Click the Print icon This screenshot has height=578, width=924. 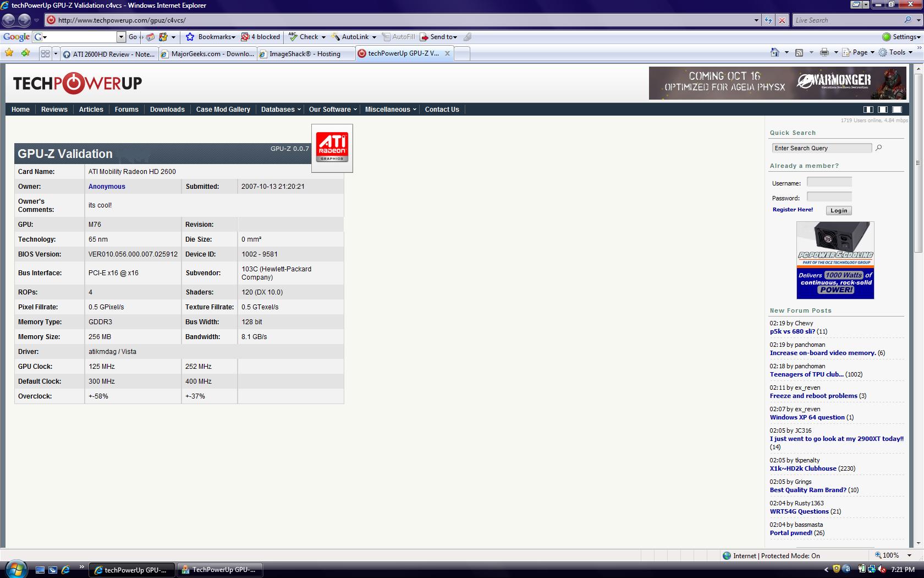point(824,52)
